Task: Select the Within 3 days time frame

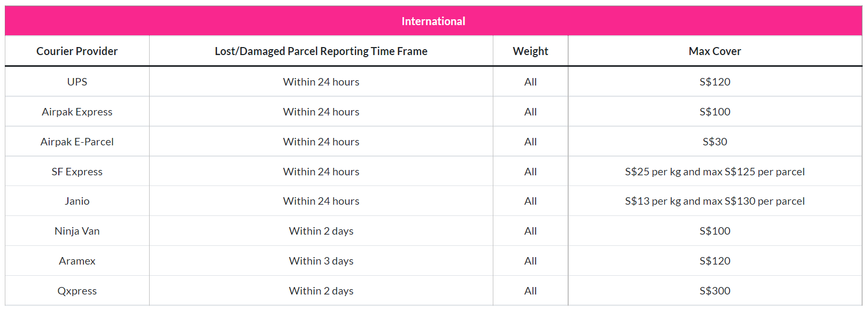Action: click(x=321, y=261)
